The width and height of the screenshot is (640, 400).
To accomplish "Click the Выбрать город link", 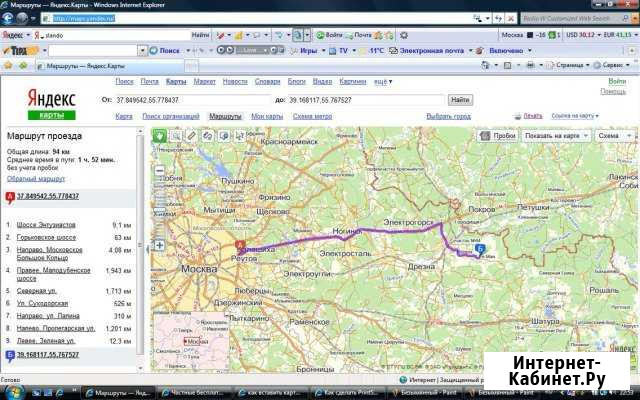I will (x=448, y=116).
